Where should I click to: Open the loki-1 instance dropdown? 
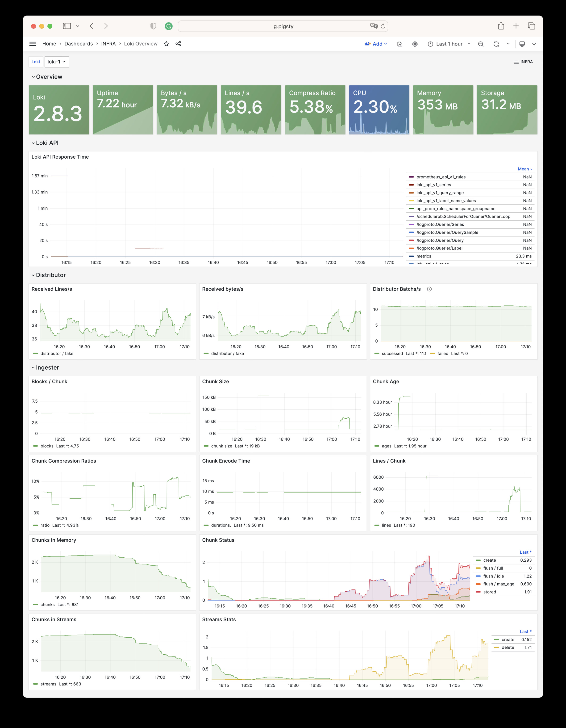57,62
